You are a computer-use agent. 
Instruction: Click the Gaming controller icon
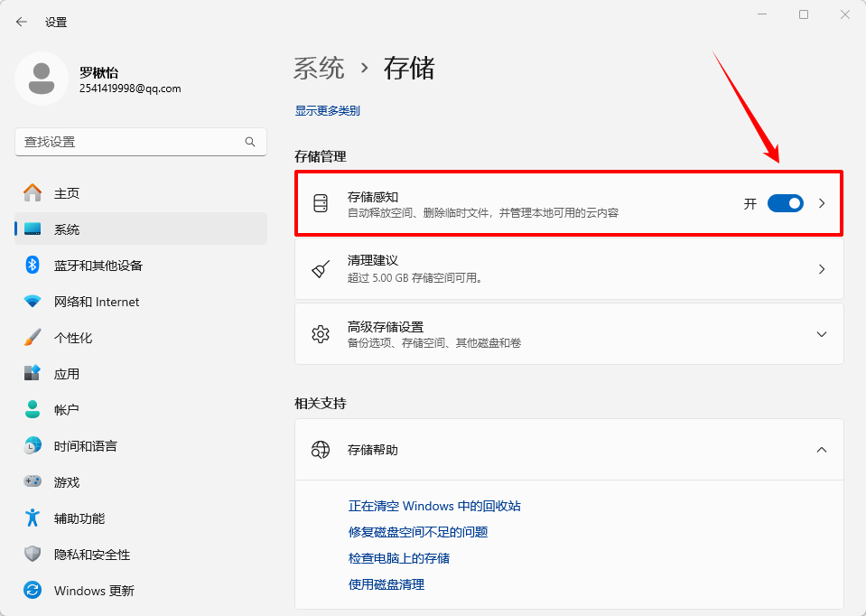tap(33, 481)
